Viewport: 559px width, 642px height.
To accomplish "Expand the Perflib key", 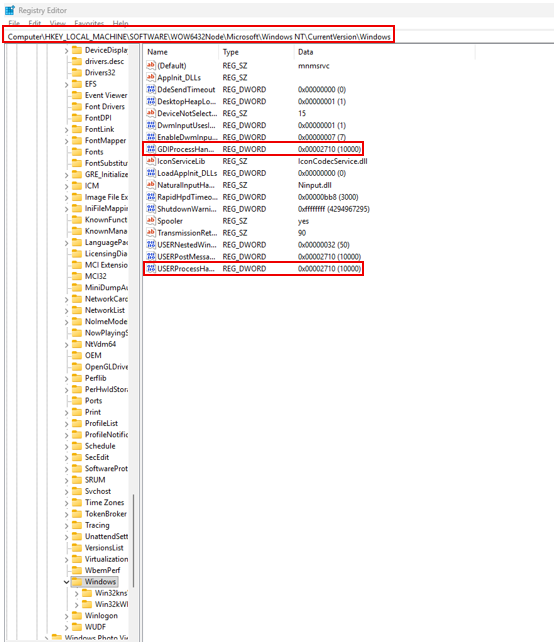I will pyautogui.click(x=66, y=379).
